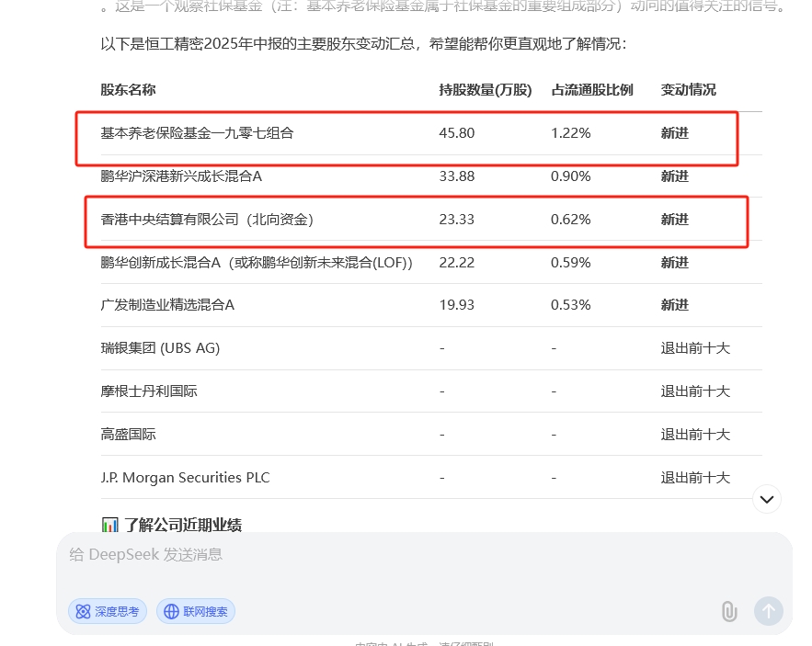
Task: Click the paperclip attach file icon
Action: point(729,611)
